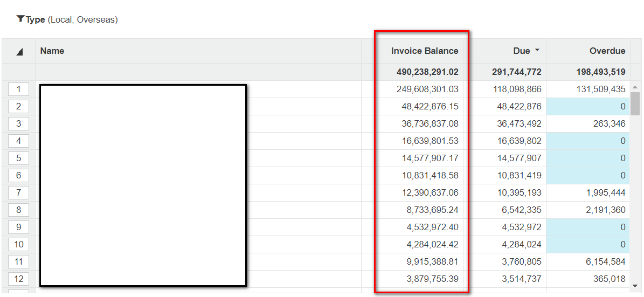Click overdue value 6,154,584

pos(606,261)
